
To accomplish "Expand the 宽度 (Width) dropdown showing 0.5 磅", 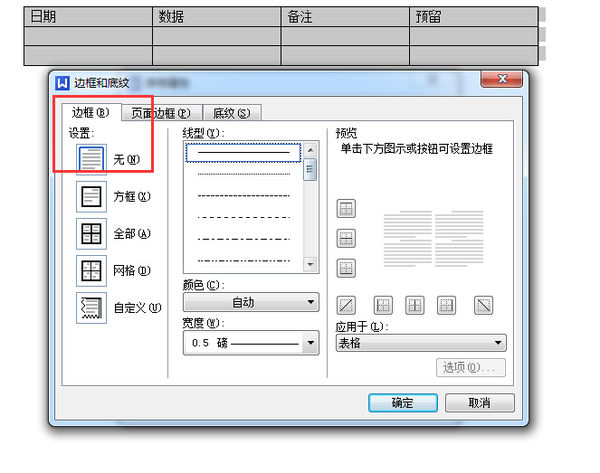I will (250, 343).
